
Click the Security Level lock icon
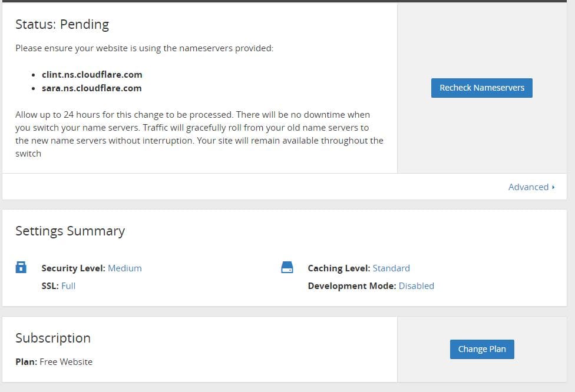coord(21,267)
